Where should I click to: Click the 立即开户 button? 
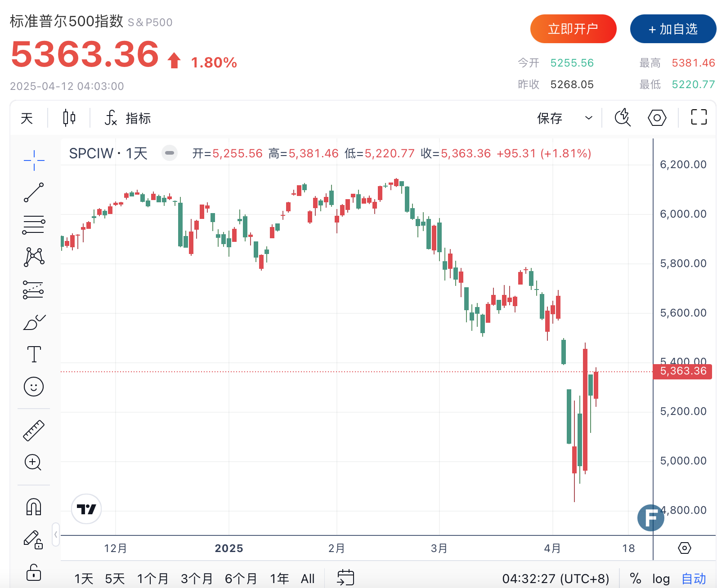(573, 29)
